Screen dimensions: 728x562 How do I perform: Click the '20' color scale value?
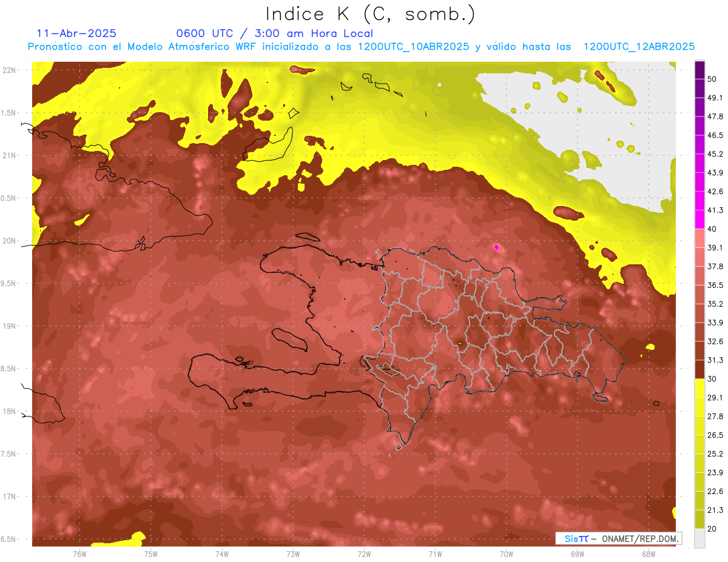pyautogui.click(x=712, y=529)
